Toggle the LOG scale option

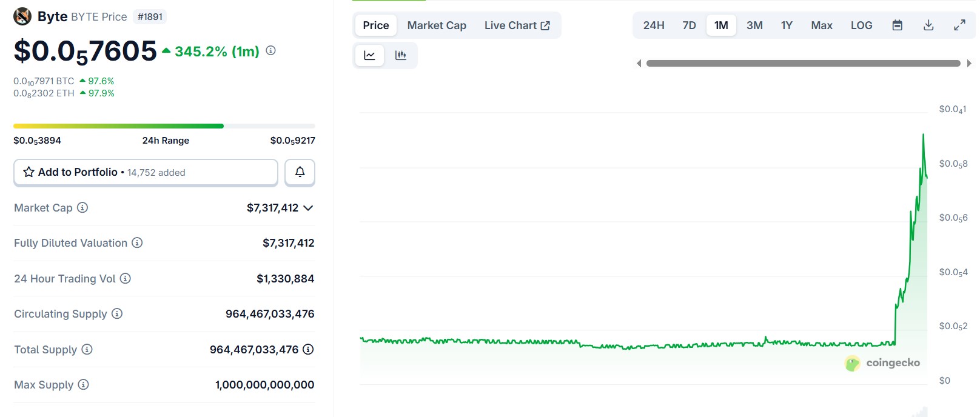tap(861, 25)
